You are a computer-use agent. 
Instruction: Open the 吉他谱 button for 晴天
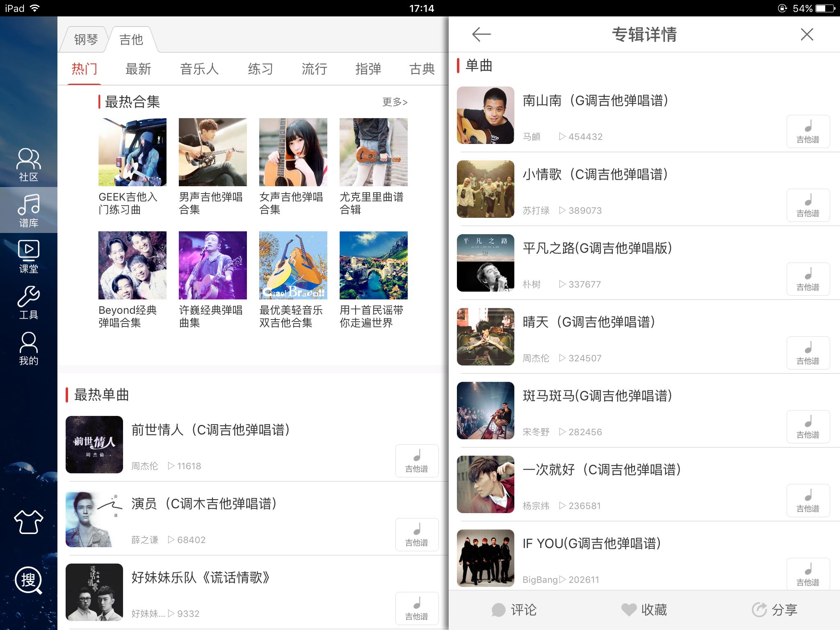(x=808, y=353)
